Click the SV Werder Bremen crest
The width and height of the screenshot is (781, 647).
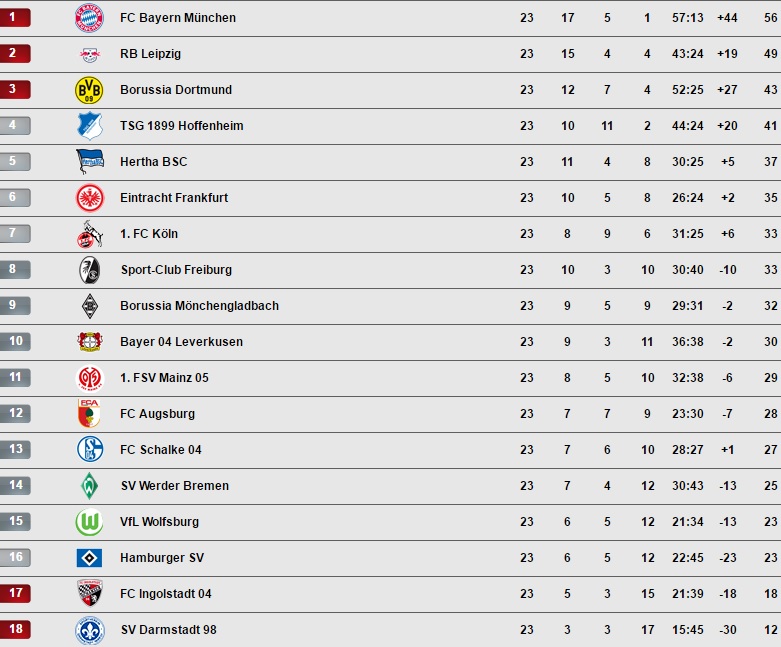tap(89, 486)
